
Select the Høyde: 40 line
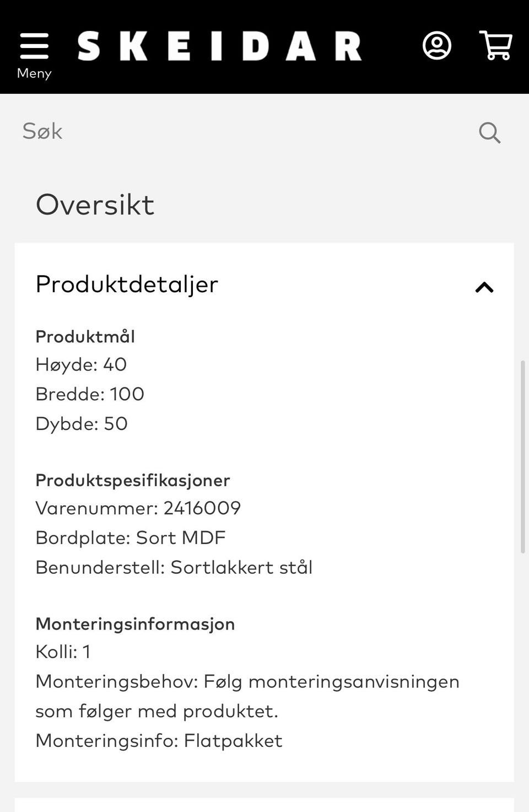pos(81,364)
